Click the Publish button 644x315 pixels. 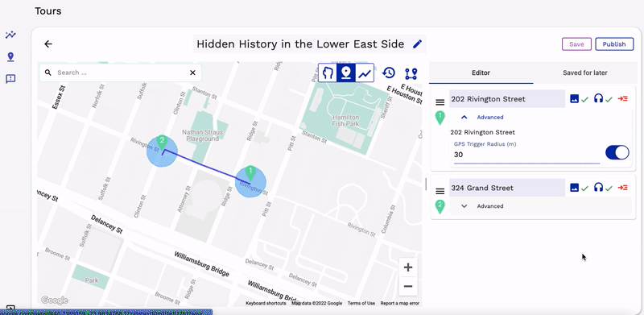(x=614, y=44)
